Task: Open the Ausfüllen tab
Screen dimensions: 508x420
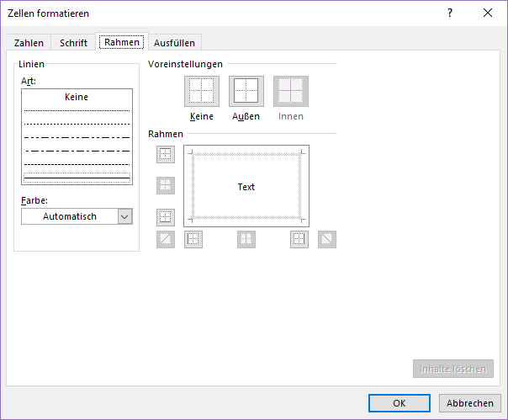Action: point(174,43)
